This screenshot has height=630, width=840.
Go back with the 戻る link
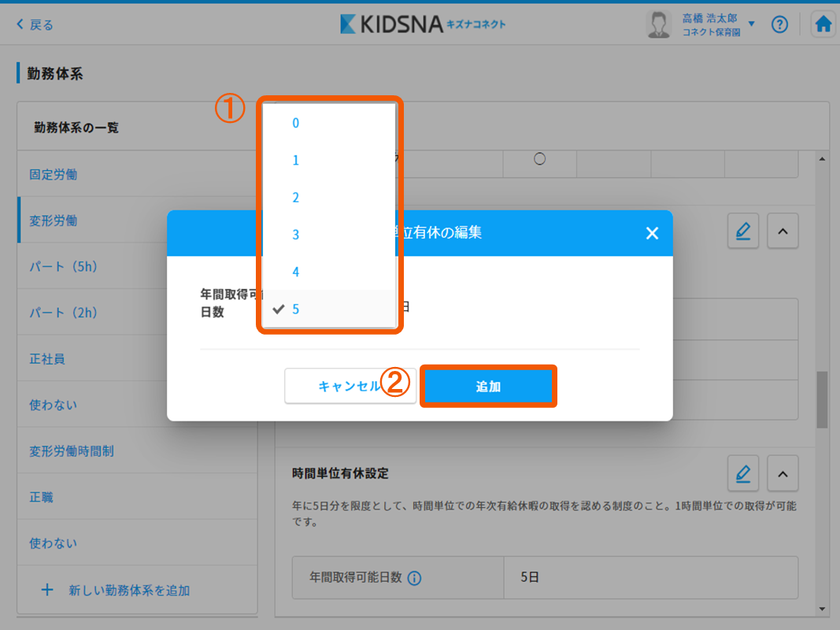[x=35, y=24]
